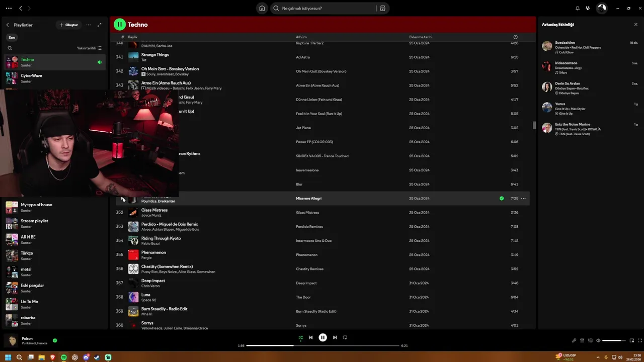
Task: Open lyrics microphone icon
Action: click(x=574, y=340)
